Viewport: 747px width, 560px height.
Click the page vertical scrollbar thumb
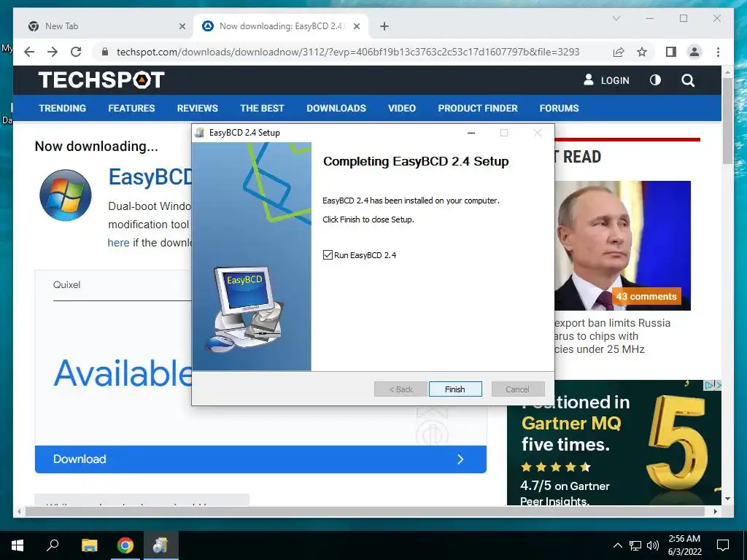pos(727,122)
